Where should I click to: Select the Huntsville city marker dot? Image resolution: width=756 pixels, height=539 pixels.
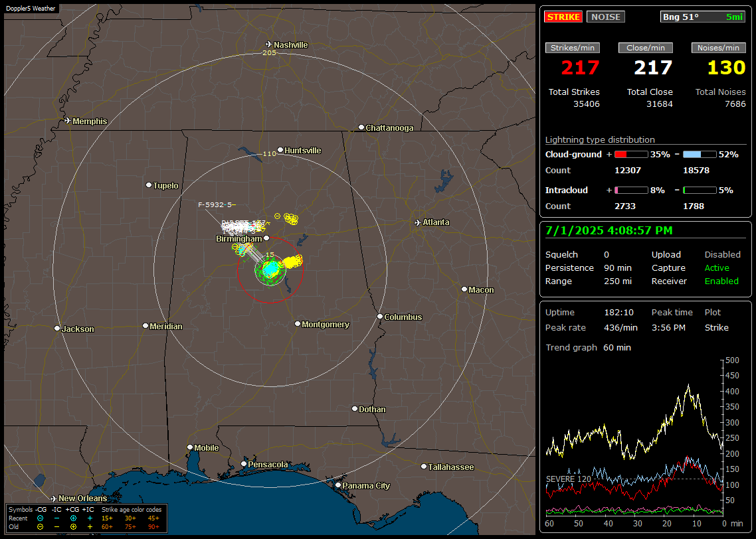(x=280, y=150)
